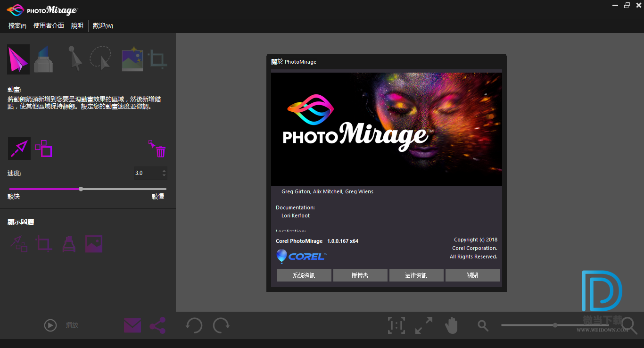Toggle anchor pins layer visibility
The height and width of the screenshot is (348, 644).
[x=69, y=244]
